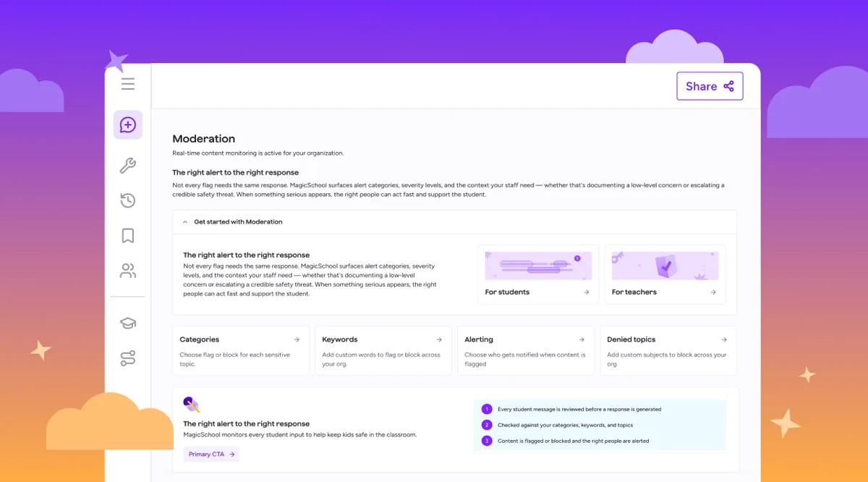Screen dimensions: 868x482
Task: Open the wrench tools icon
Action: tap(128, 166)
